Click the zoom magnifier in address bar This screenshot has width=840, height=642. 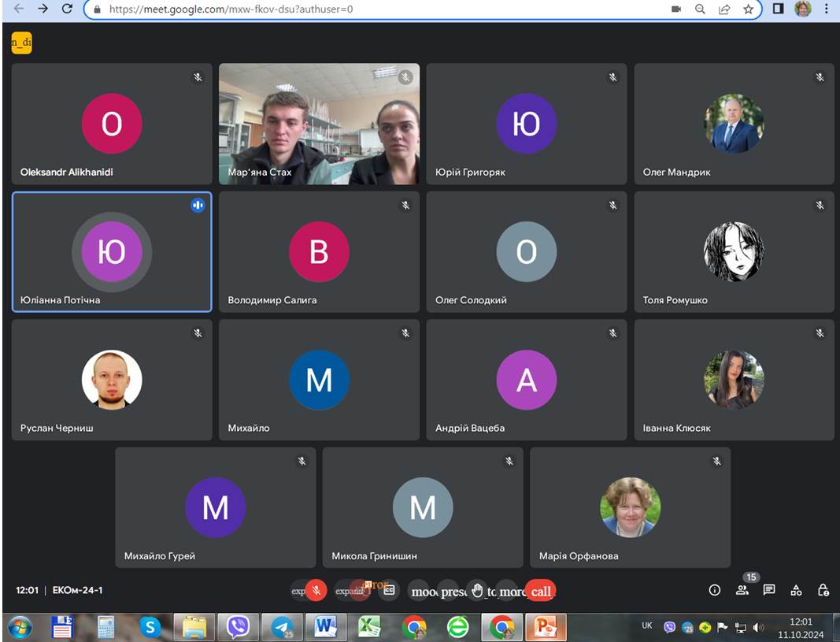[700, 9]
